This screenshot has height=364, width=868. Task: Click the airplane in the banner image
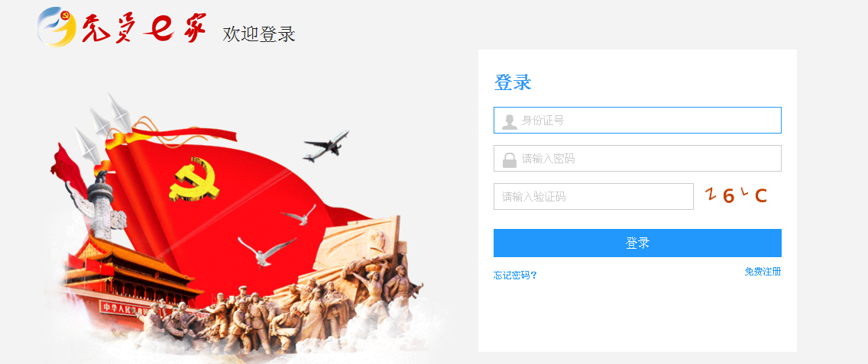[326, 146]
